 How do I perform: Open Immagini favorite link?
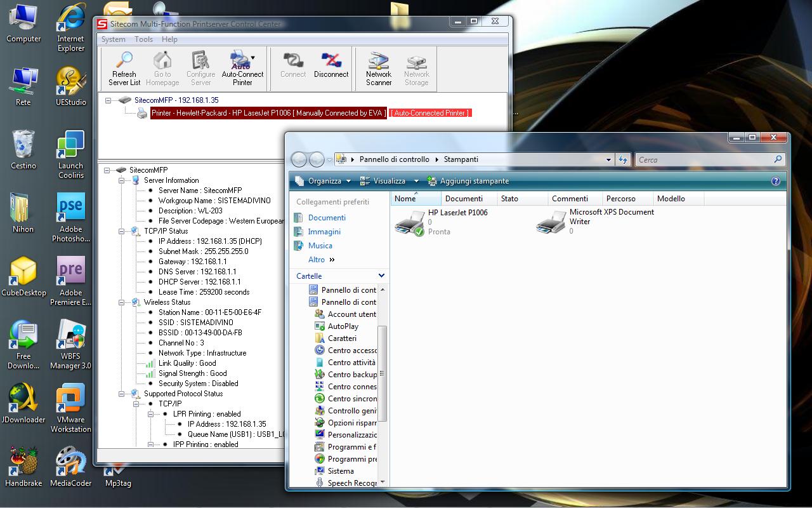[x=324, y=232]
